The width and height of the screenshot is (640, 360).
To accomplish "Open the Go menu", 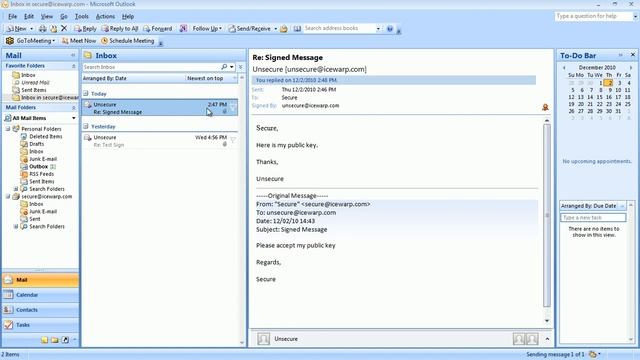I will point(64,16).
